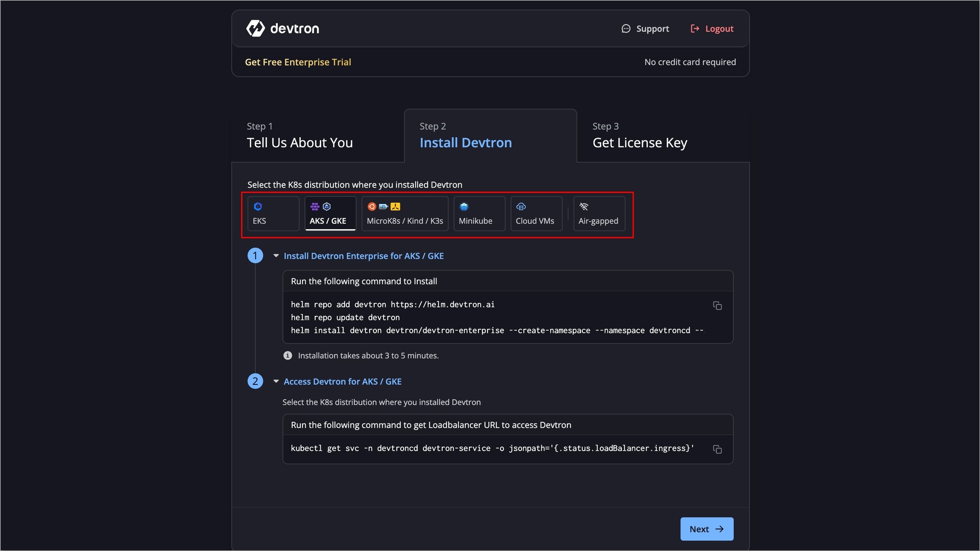Click 'Installation takes about 3 to 5 minutes' note
The width and height of the screenshot is (980, 551).
coord(368,355)
